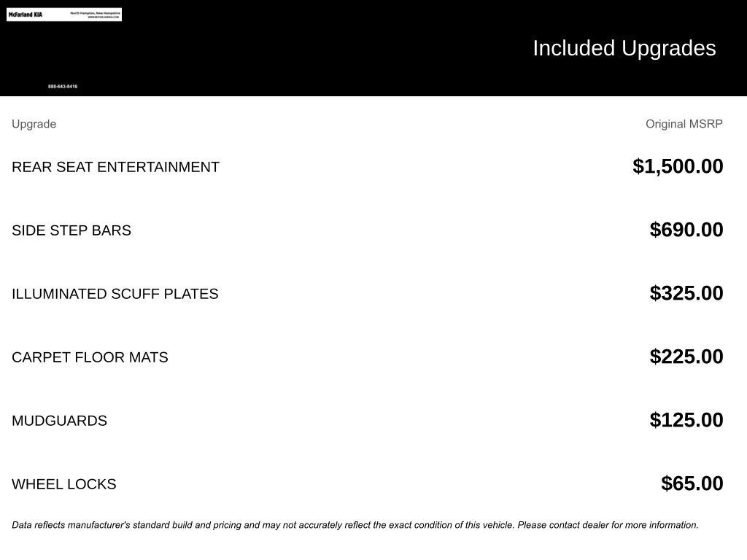
Task: Click the Original MSRP column header
Action: [684, 124]
